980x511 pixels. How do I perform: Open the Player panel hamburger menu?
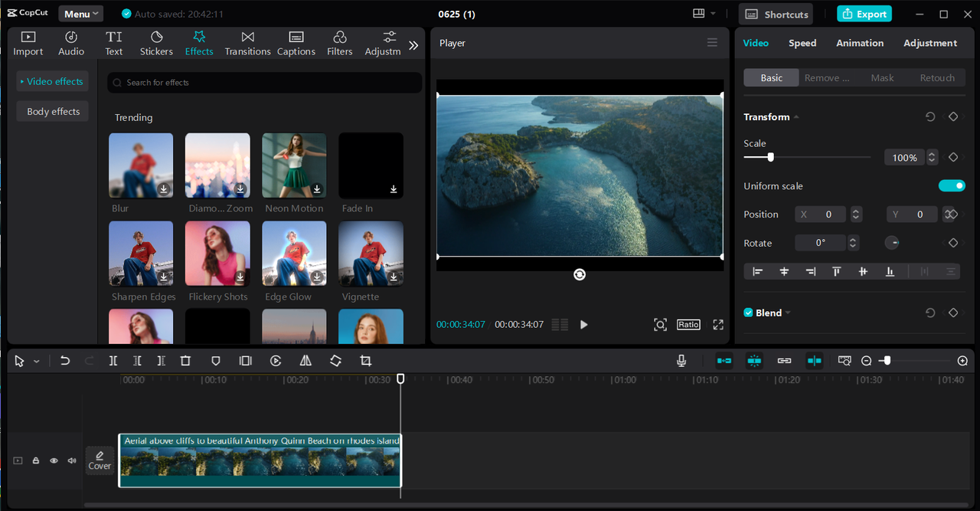pos(712,43)
